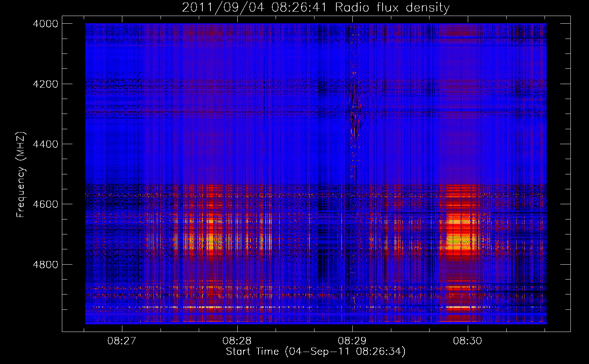Click the 08:29 time tick label
Screen dimensions: 589x364
coord(352,341)
